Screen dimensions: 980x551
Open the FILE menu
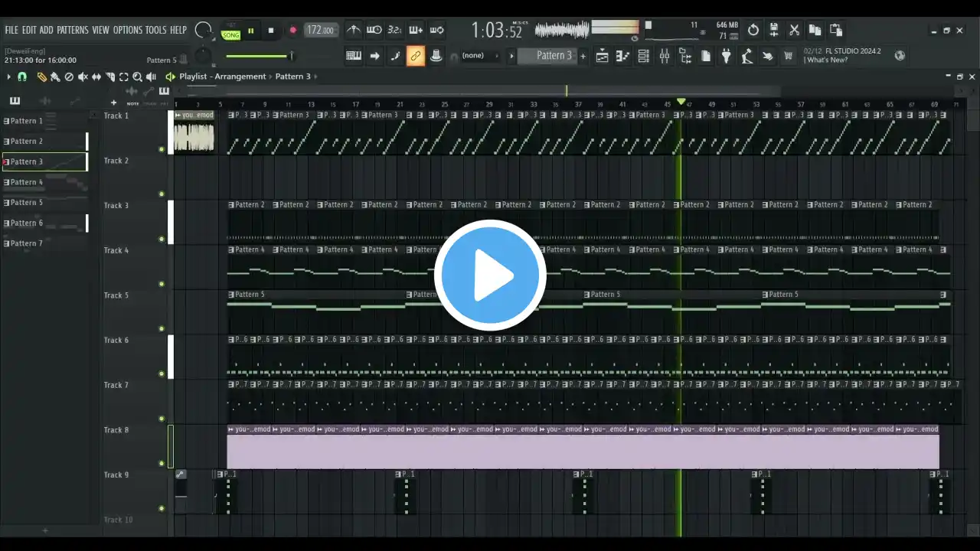(x=11, y=30)
